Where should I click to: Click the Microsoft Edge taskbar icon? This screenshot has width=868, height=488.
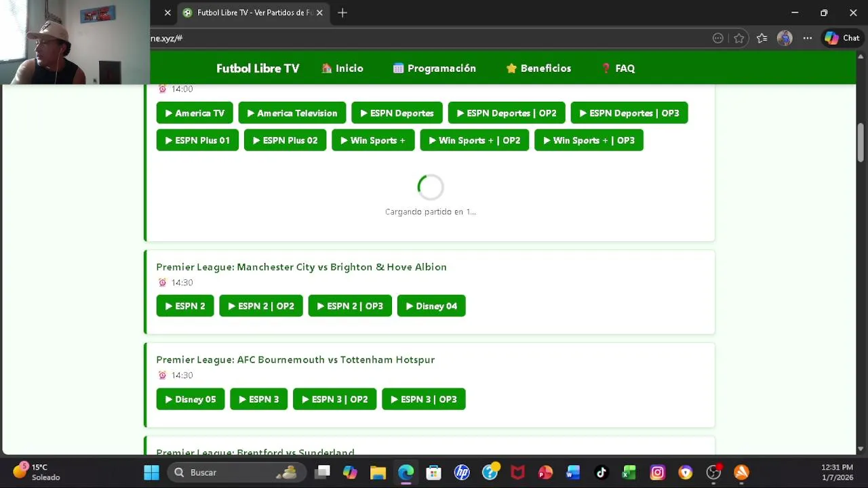coord(406,472)
